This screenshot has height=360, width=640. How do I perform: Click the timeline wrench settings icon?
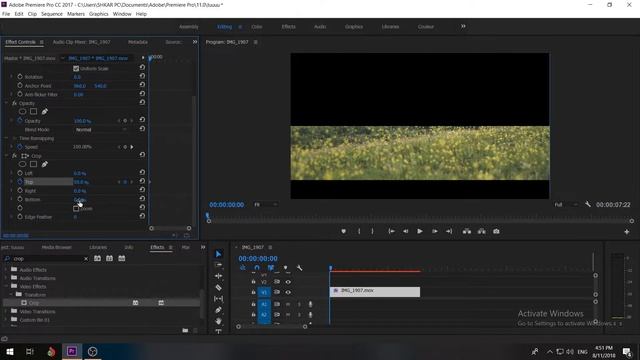[299, 268]
